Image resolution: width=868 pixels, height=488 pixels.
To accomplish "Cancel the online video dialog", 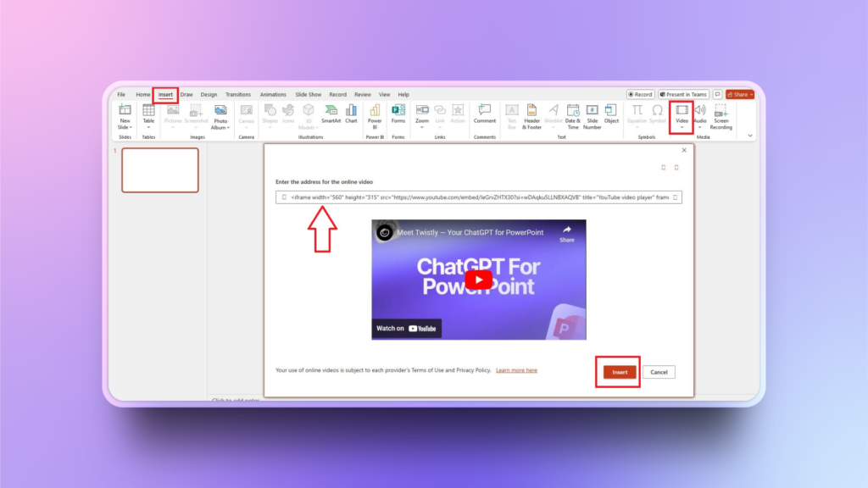I will pos(659,373).
